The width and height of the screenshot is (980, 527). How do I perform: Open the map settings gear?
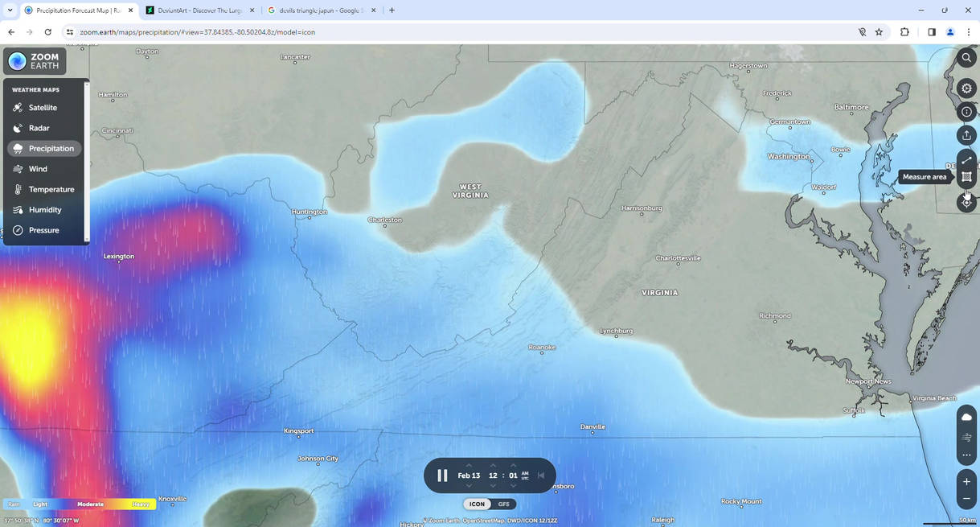967,89
